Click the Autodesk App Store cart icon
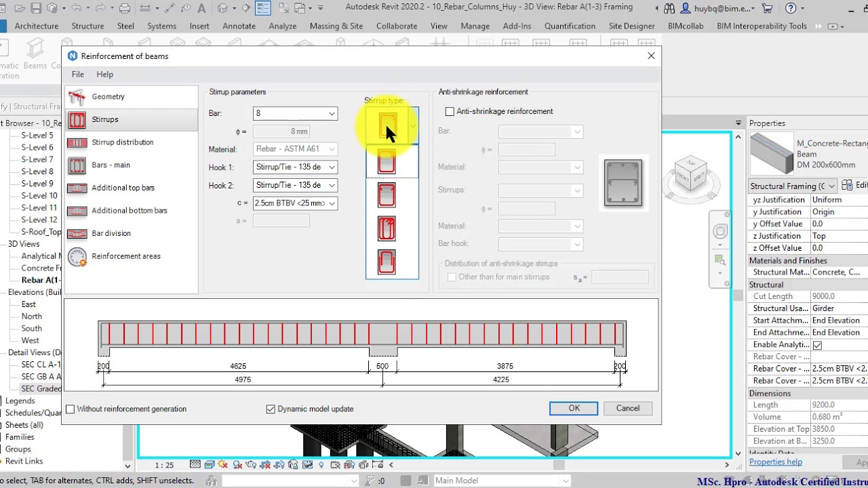The image size is (868, 488). 767,9
